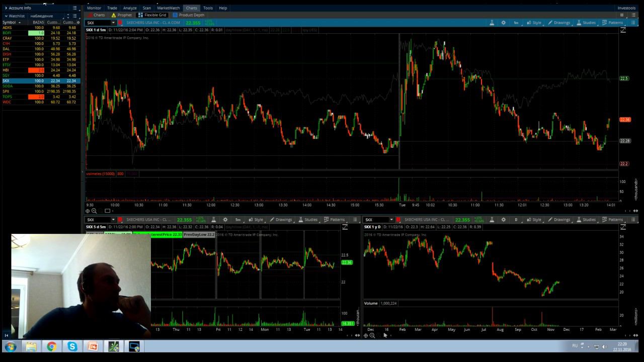The width and height of the screenshot is (644, 362).
Task: Open the Studies dropdown on the 5m chart
Action: [308, 220]
